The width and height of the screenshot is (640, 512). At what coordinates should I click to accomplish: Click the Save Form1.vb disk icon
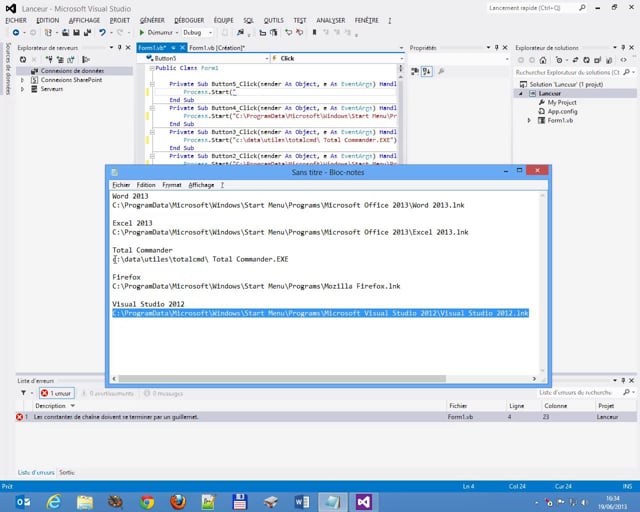(76, 32)
